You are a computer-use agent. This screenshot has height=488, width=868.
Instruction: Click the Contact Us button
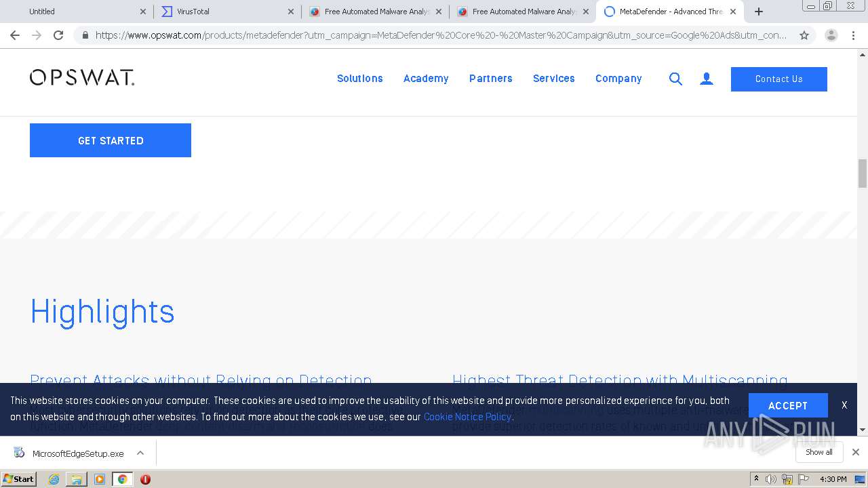pos(779,79)
